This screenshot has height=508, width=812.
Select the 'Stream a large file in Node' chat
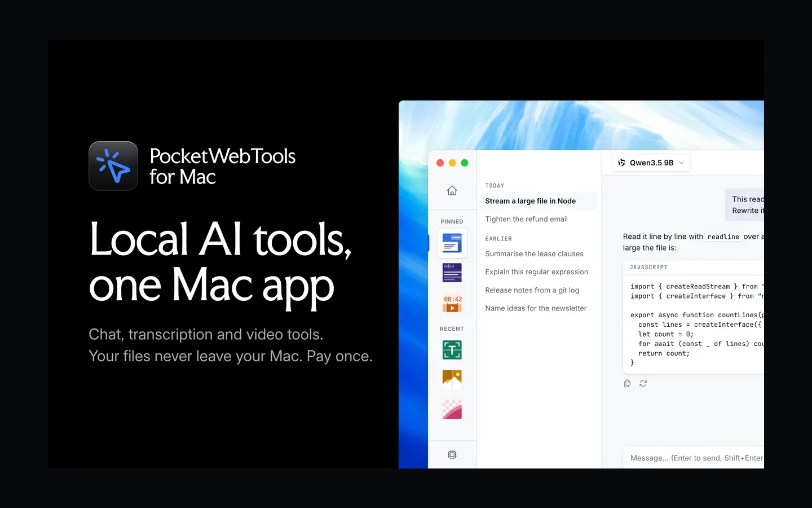539,201
